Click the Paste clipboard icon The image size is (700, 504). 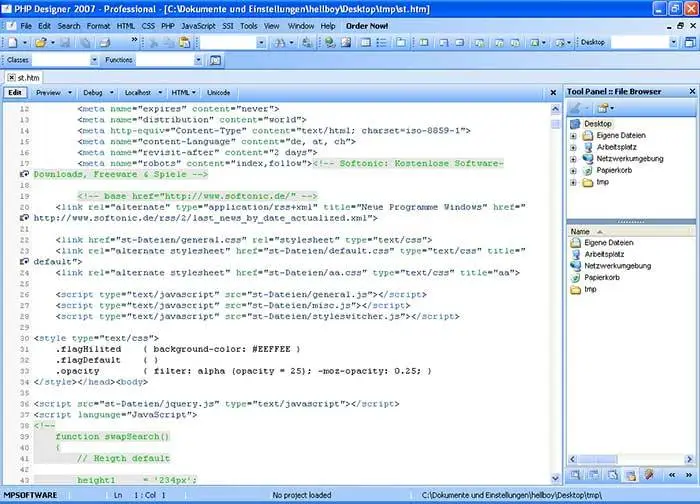[184, 43]
